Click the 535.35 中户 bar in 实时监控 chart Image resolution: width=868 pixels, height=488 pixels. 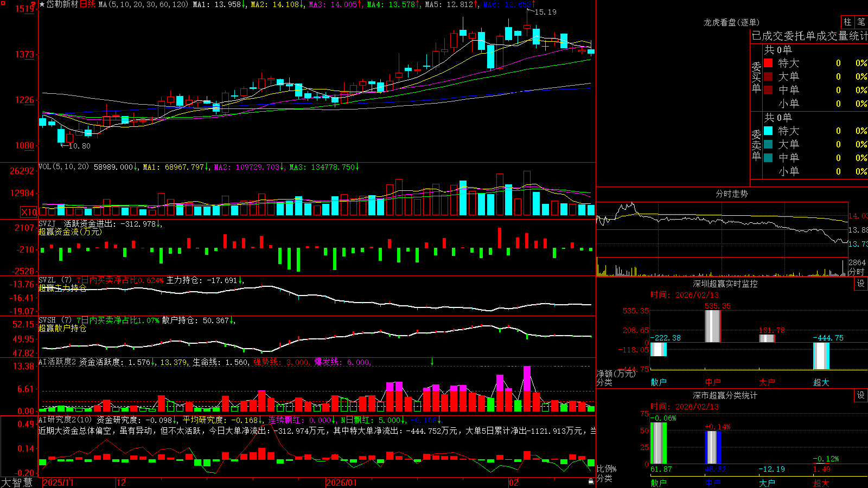pyautogui.click(x=713, y=326)
